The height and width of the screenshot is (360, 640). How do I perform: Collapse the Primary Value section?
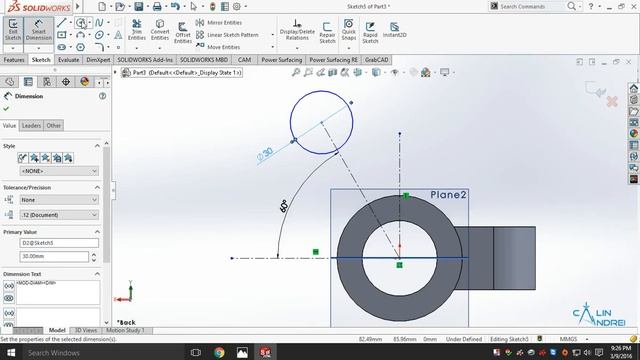[x=97, y=232]
